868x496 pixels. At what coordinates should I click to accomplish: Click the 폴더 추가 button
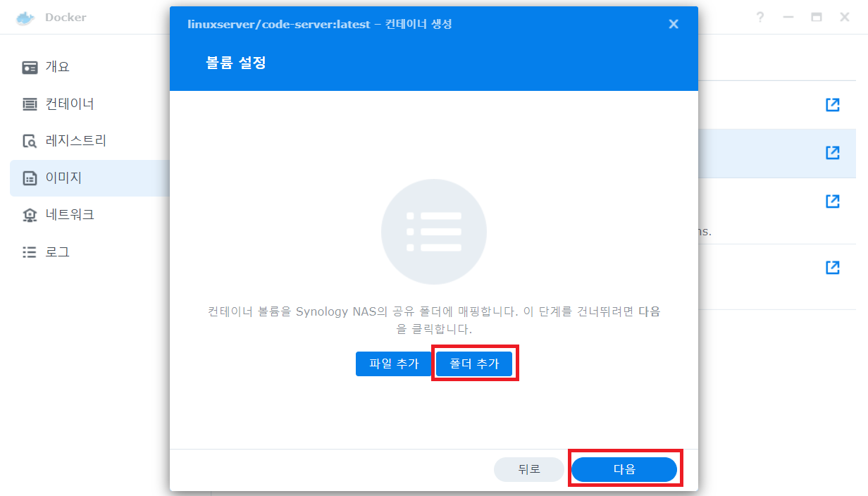click(x=474, y=364)
